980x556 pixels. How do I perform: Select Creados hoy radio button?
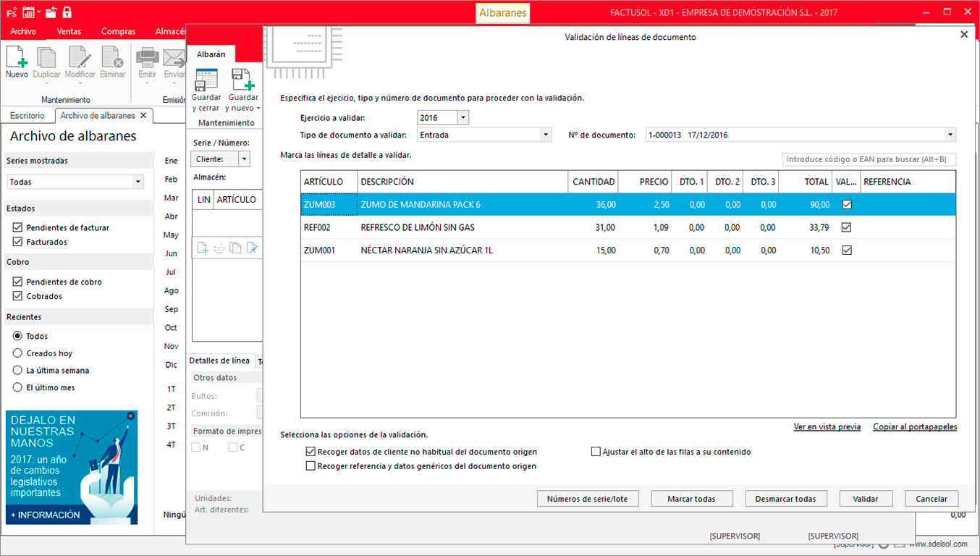tap(17, 353)
